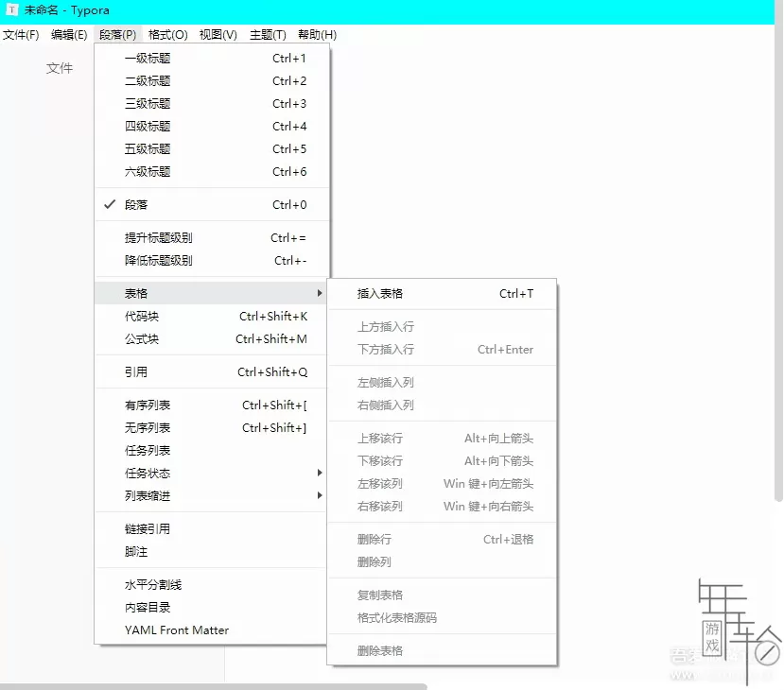Image resolution: width=784 pixels, height=690 pixels.
Task: Click 右侧插入列 submenu entry
Action: pos(442,405)
